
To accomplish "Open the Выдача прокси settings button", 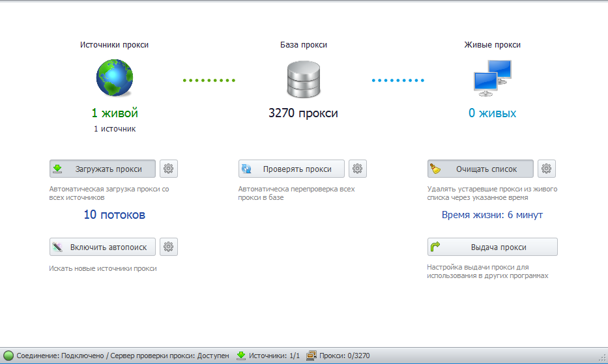I will (x=493, y=247).
